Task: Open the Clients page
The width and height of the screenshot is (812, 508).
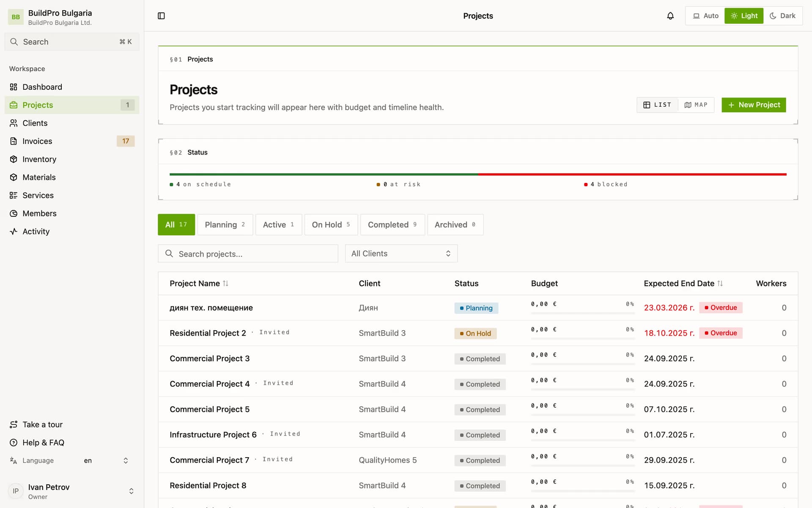Action: pyautogui.click(x=72, y=123)
